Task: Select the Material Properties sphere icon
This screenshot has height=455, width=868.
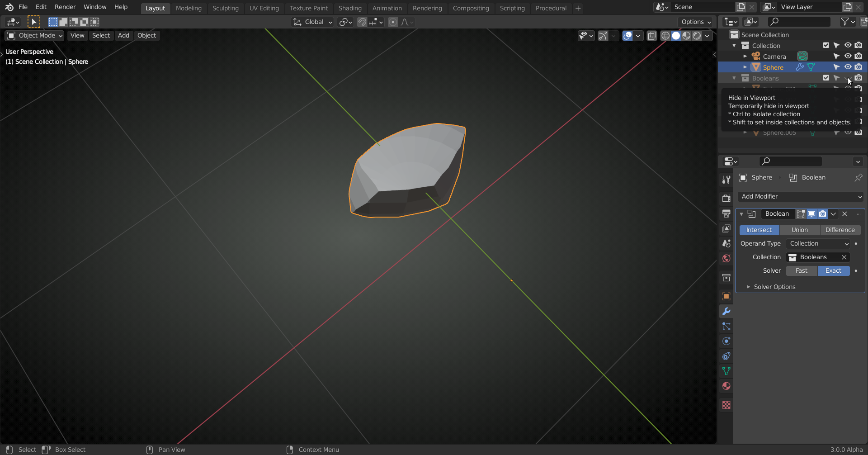Action: [726, 386]
